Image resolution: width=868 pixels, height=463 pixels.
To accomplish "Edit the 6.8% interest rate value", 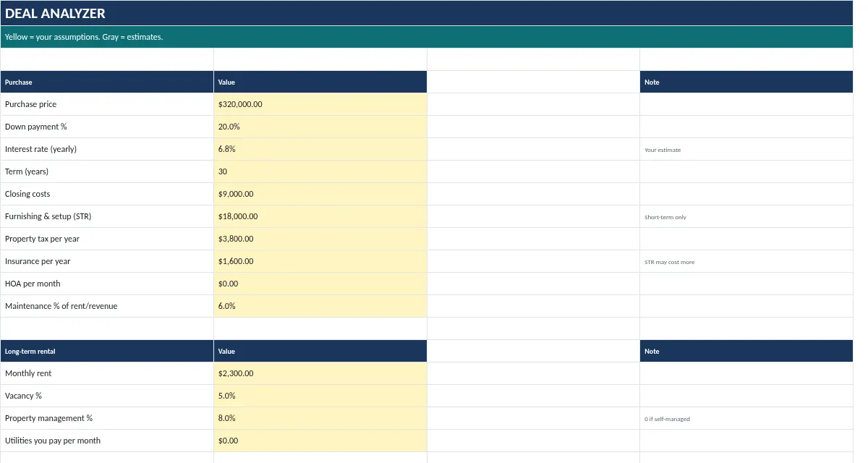I will 320,149.
